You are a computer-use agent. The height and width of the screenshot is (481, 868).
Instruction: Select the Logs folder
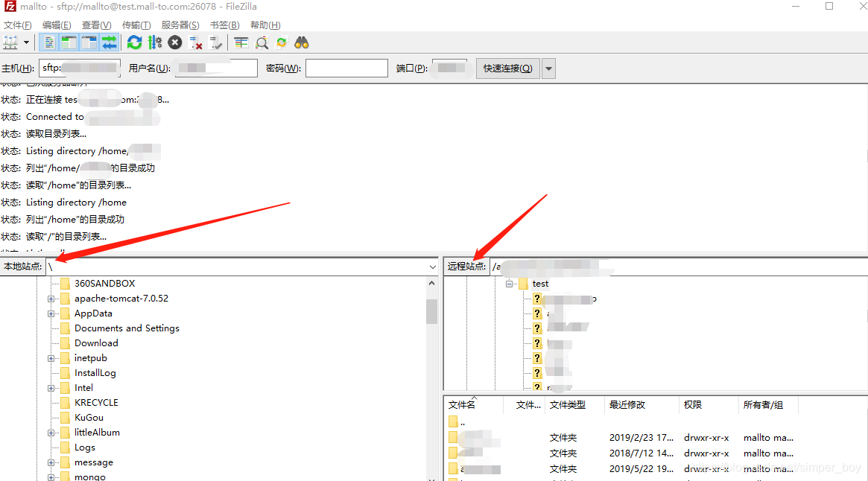click(x=85, y=447)
